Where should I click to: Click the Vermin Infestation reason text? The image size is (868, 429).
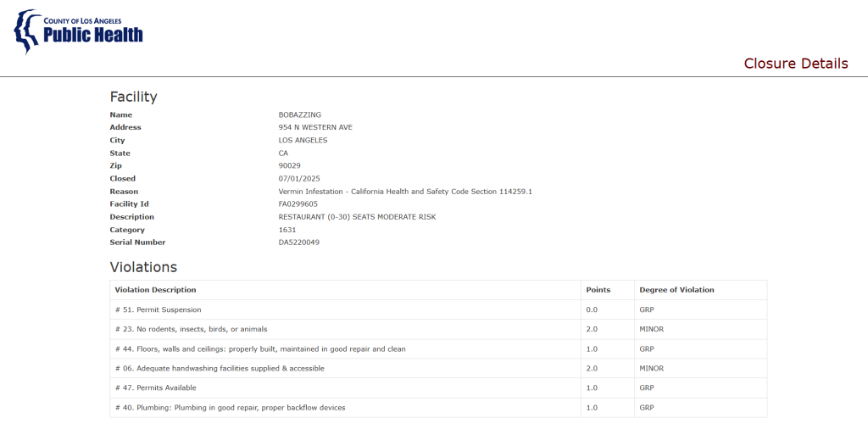point(405,192)
